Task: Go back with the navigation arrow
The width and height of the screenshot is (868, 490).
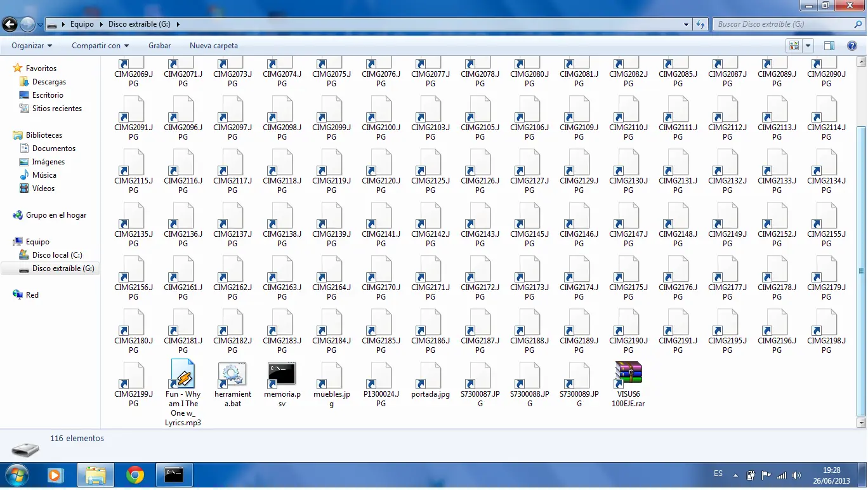Action: [10, 25]
